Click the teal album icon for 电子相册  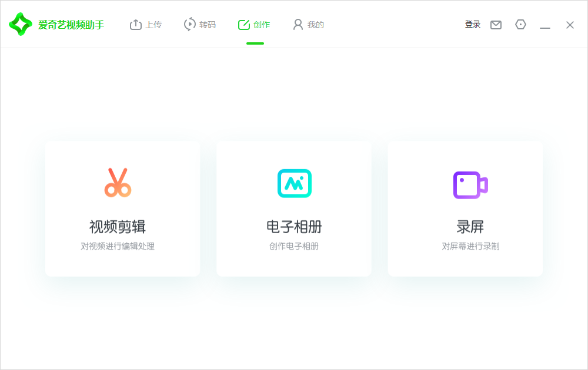(x=294, y=183)
